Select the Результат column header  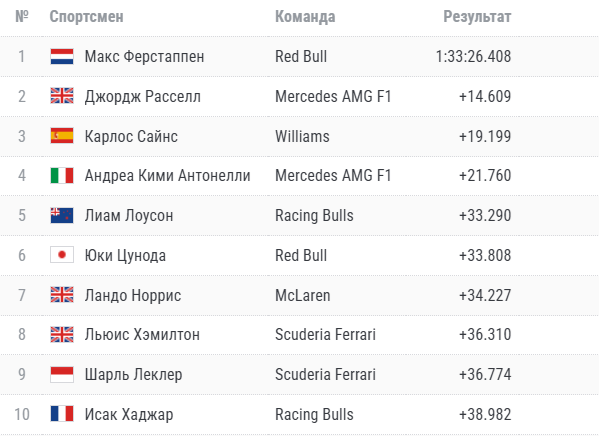pos(477,16)
